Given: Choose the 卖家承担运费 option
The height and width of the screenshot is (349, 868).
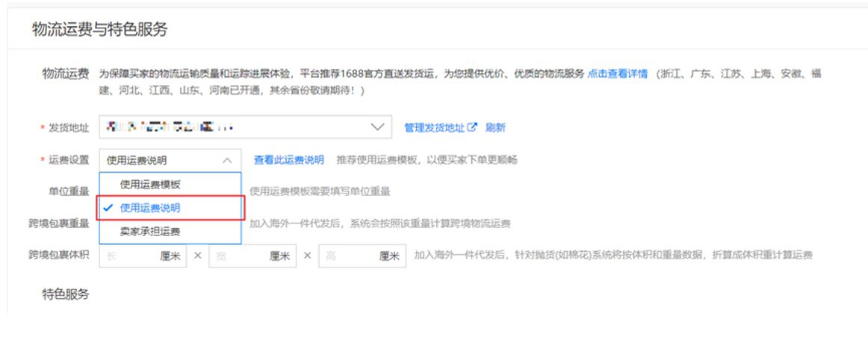Looking at the screenshot, I should [150, 232].
